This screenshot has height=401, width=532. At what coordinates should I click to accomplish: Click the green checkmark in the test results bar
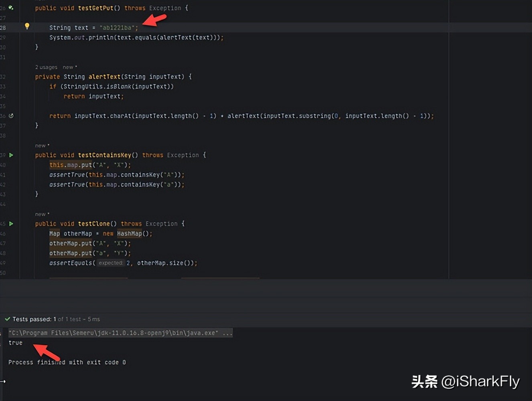tap(7, 319)
